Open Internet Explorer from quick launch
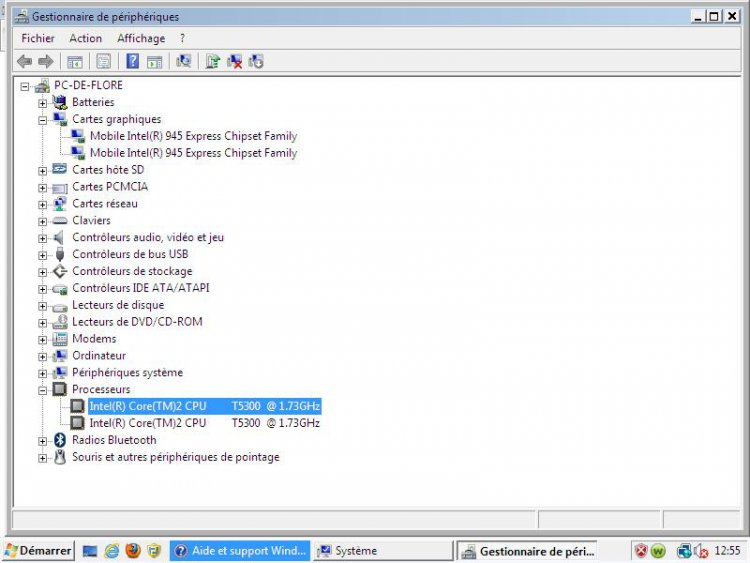This screenshot has width=750, height=563. pyautogui.click(x=112, y=551)
